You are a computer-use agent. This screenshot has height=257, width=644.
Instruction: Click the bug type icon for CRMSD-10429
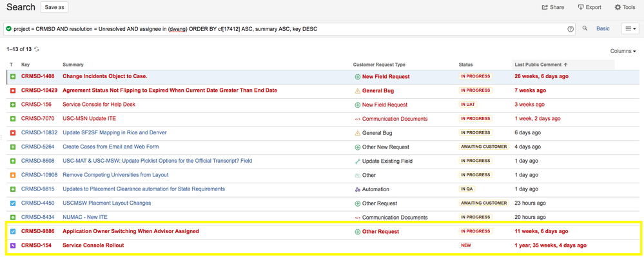pyautogui.click(x=13, y=90)
